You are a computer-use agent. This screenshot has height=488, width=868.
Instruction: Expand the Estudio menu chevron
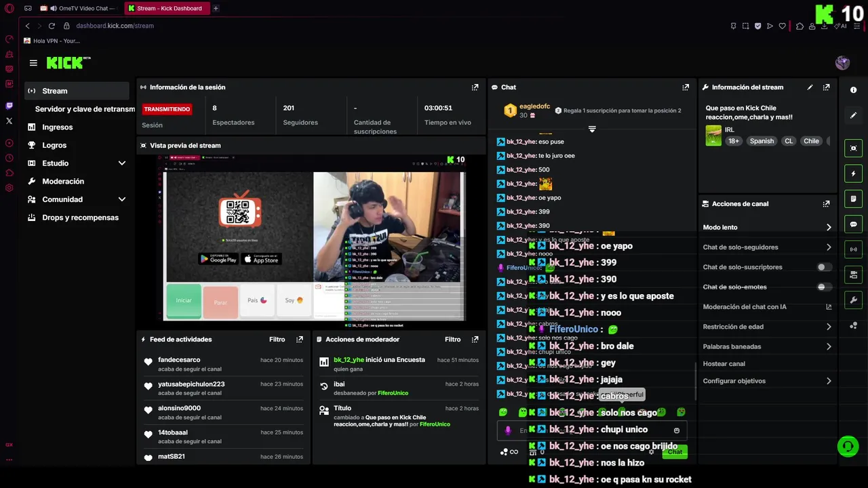point(122,163)
